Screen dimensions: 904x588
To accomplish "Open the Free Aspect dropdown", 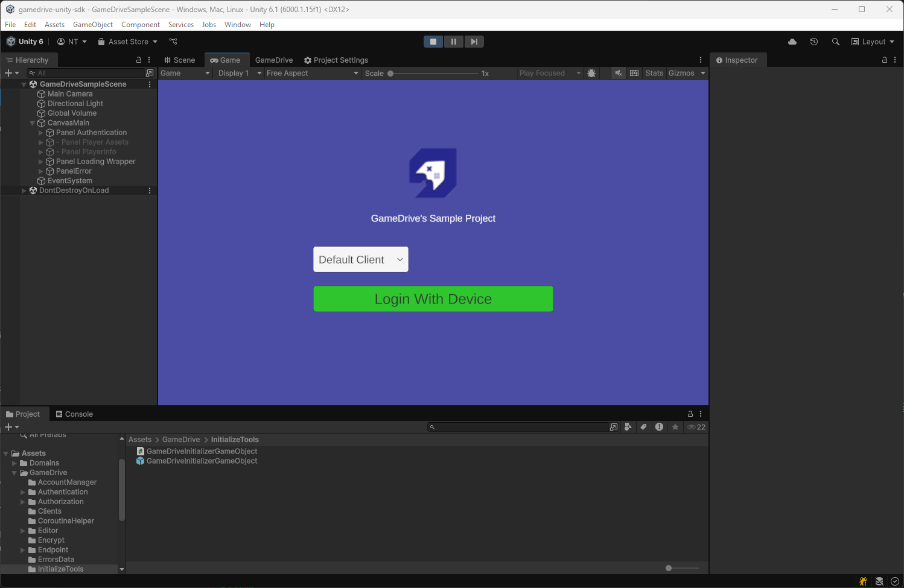I will [x=312, y=73].
